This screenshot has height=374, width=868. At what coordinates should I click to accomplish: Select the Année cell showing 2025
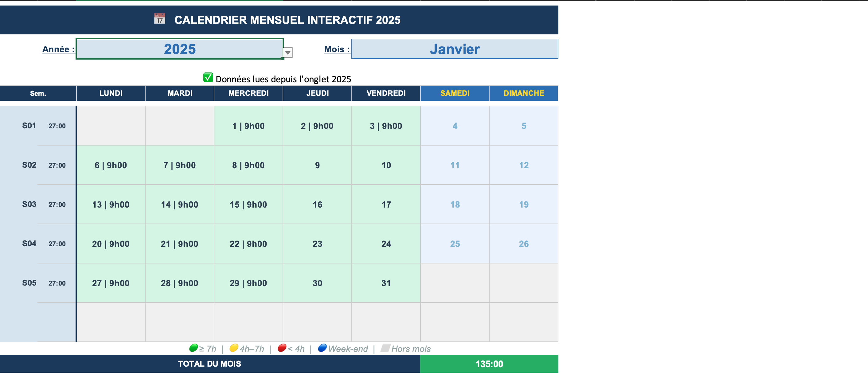tap(179, 49)
